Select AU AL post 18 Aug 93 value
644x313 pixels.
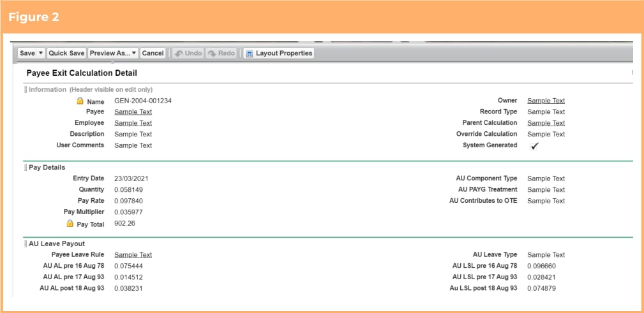(128, 288)
